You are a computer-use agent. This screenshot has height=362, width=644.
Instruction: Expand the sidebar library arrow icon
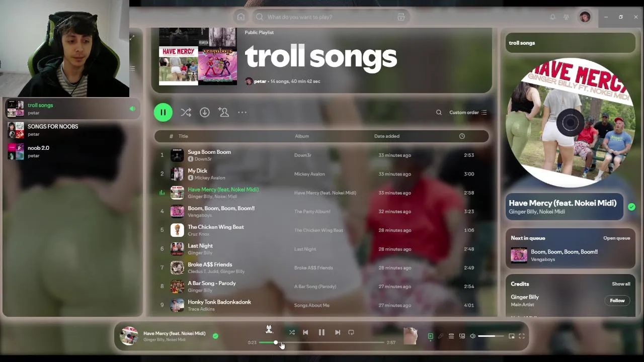pos(132,38)
